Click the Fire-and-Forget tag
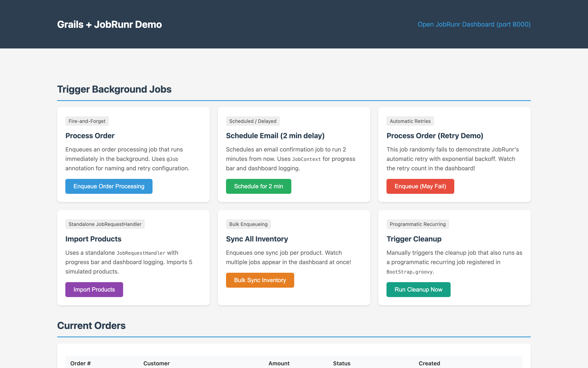 tap(87, 121)
